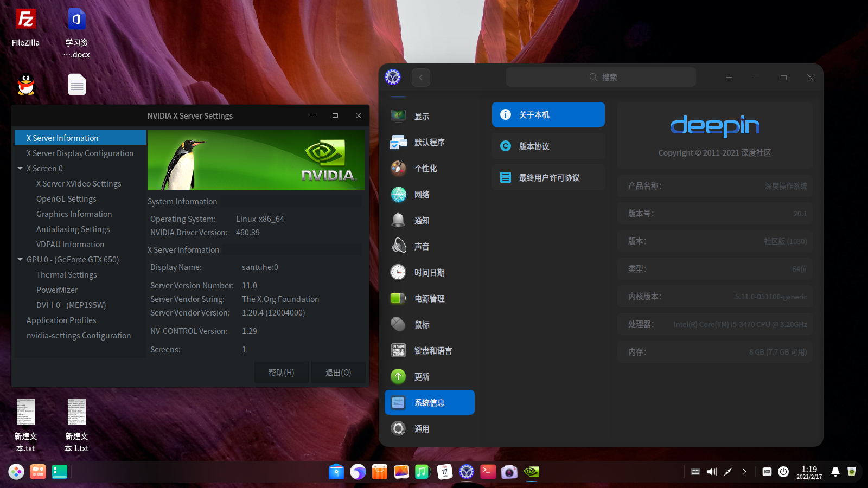
Task: Open 最终用户许可协议 end user license
Action: click(548, 177)
